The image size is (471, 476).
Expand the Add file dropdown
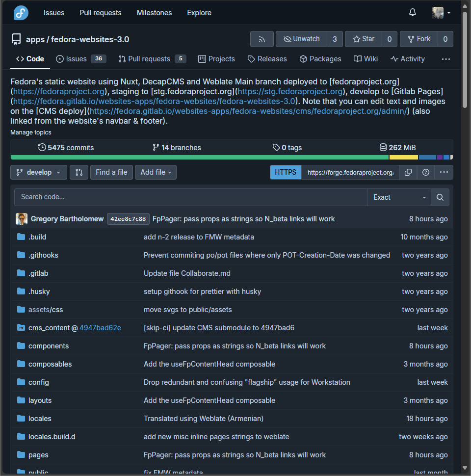tap(156, 172)
